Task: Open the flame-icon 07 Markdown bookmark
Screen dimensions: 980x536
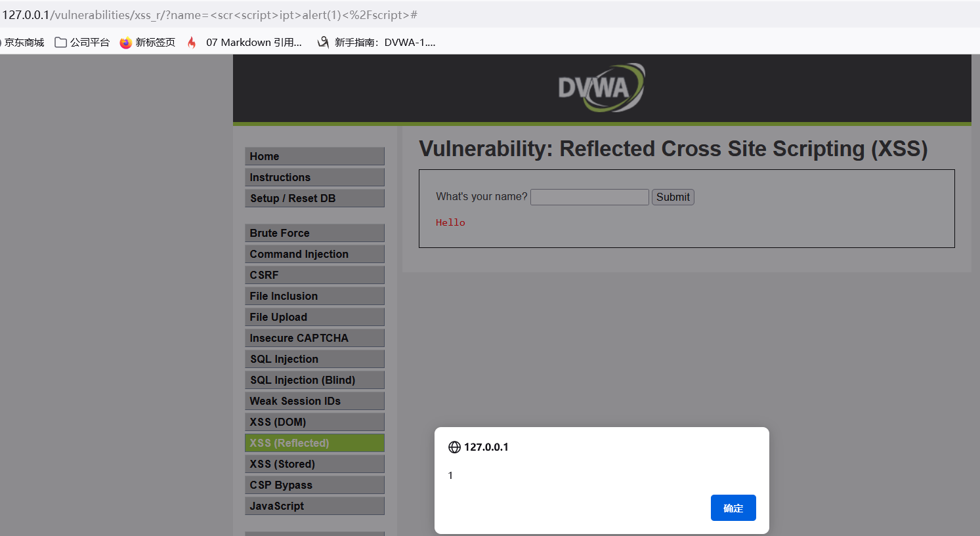Action: click(x=244, y=43)
